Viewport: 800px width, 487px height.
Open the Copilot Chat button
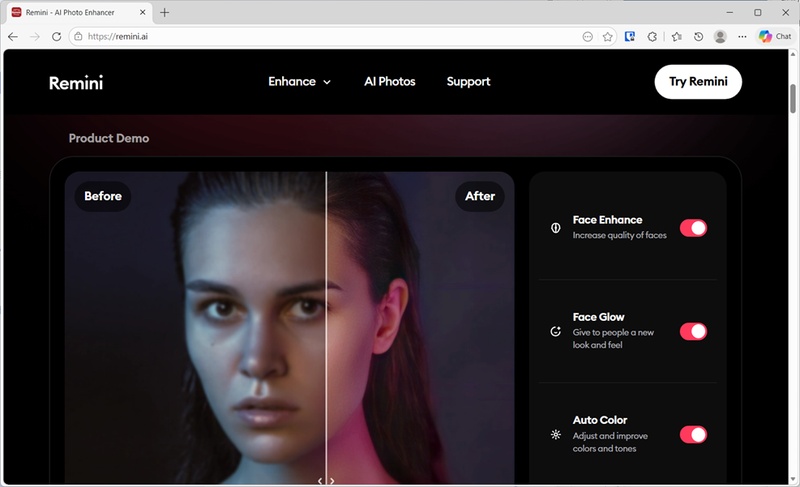click(775, 36)
